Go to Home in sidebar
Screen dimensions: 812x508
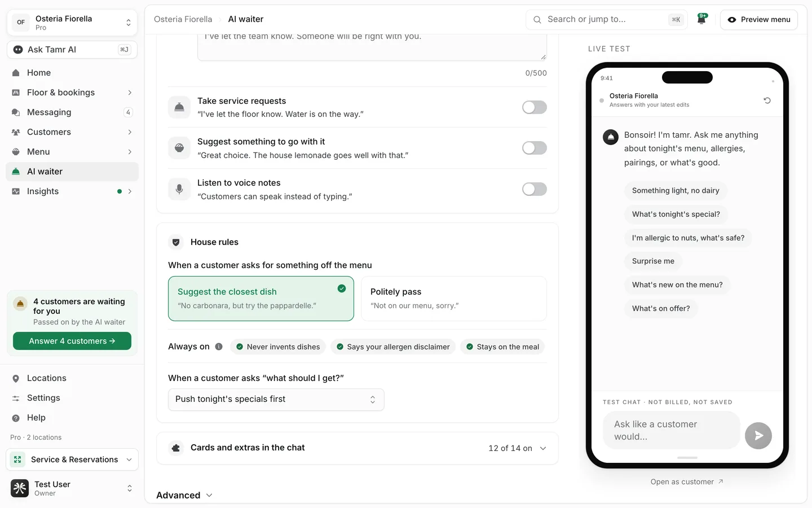point(72,73)
